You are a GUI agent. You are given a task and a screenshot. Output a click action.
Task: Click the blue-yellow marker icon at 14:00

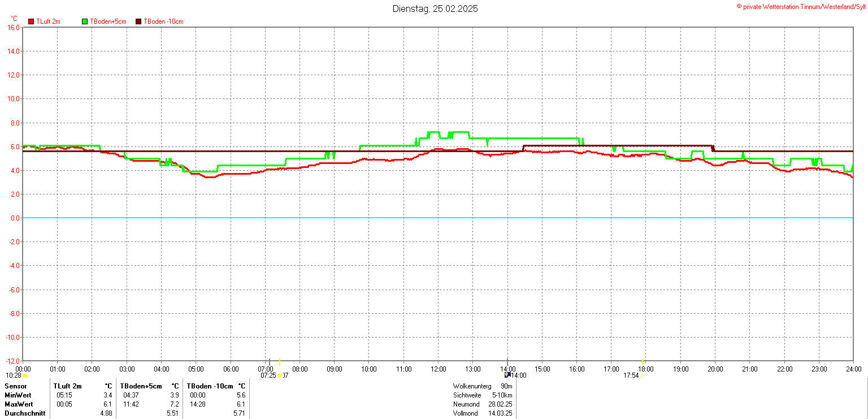[x=507, y=374]
